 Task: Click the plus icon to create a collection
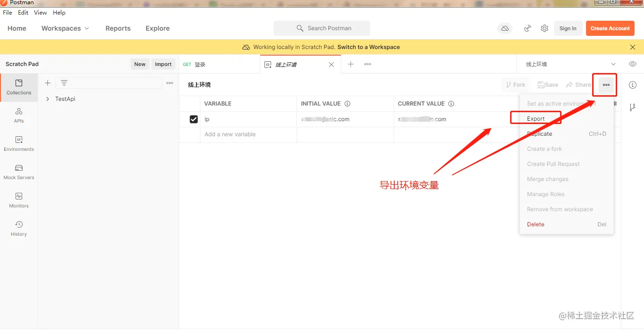click(48, 83)
